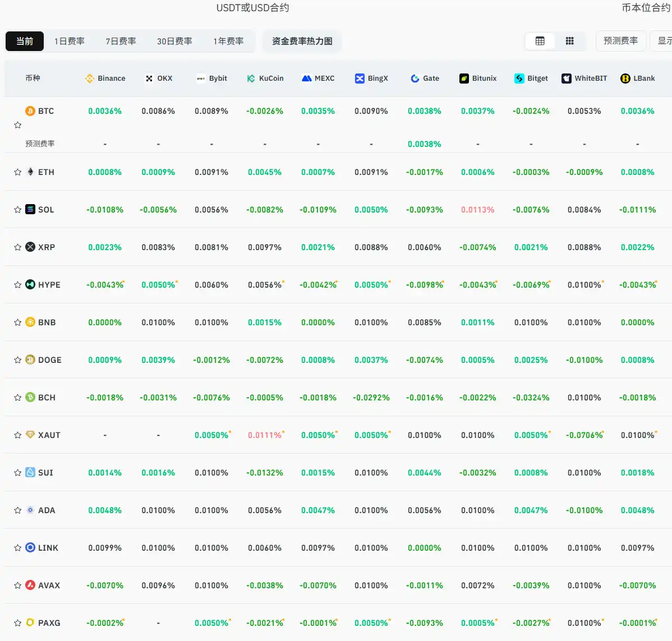This screenshot has width=672, height=641.
Task: Toggle the ETH favorite star
Action: (17, 172)
